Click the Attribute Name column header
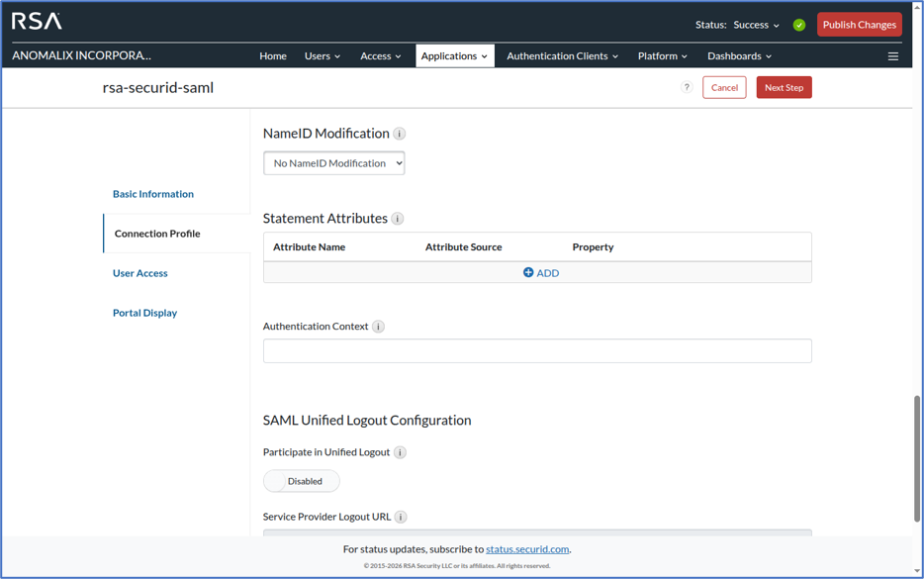Screen dimensions: 924x579 coord(310,247)
